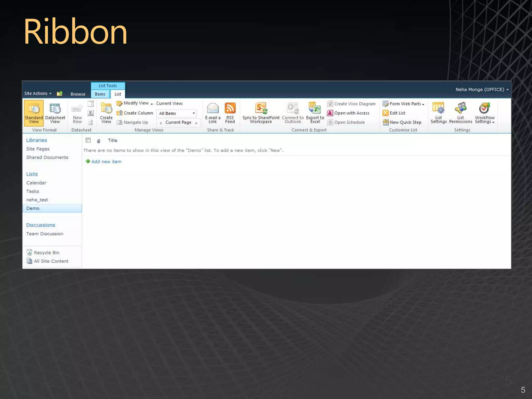This screenshot has height=399, width=532.
Task: Open the Site Actions dropdown
Action: 38,93
